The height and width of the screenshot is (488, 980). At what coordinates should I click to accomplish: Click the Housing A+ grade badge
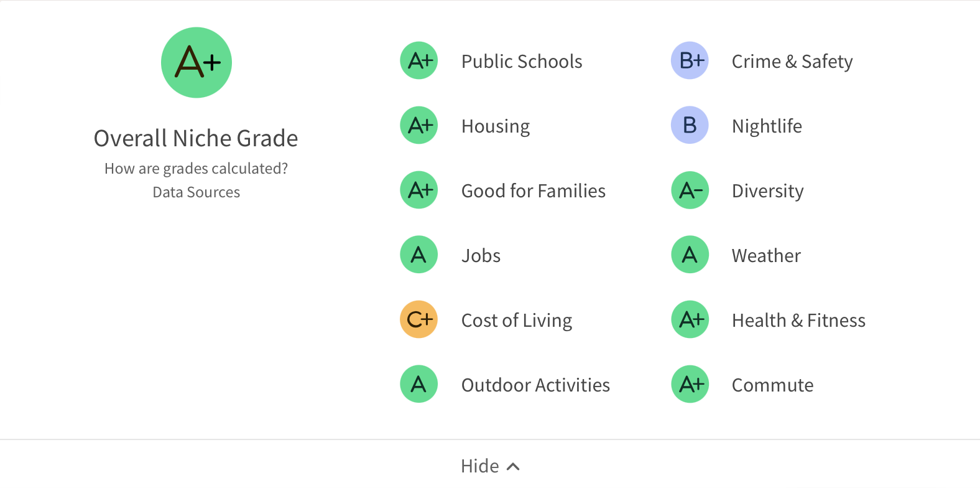pyautogui.click(x=419, y=126)
